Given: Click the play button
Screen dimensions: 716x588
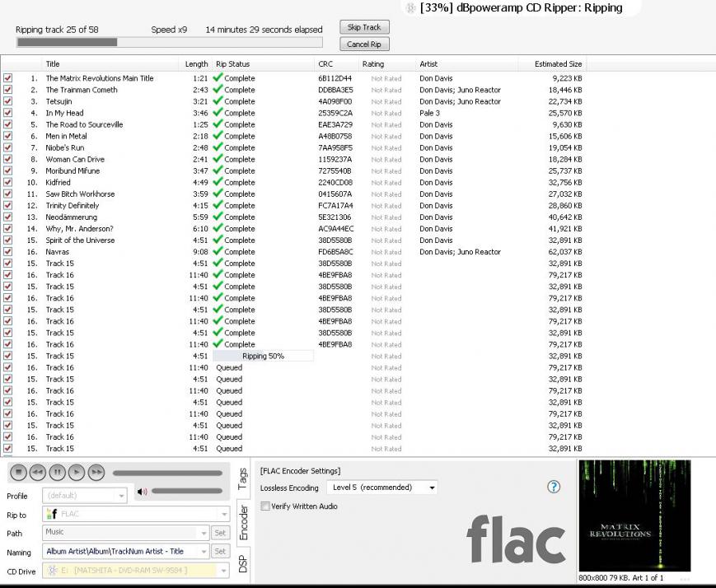Looking at the screenshot, I should coord(77,472).
